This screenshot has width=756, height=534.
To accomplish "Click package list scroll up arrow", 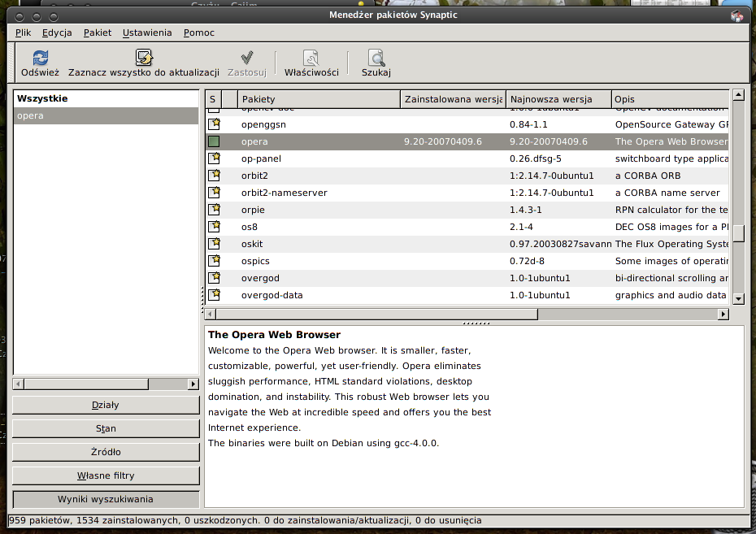I will tap(738, 95).
